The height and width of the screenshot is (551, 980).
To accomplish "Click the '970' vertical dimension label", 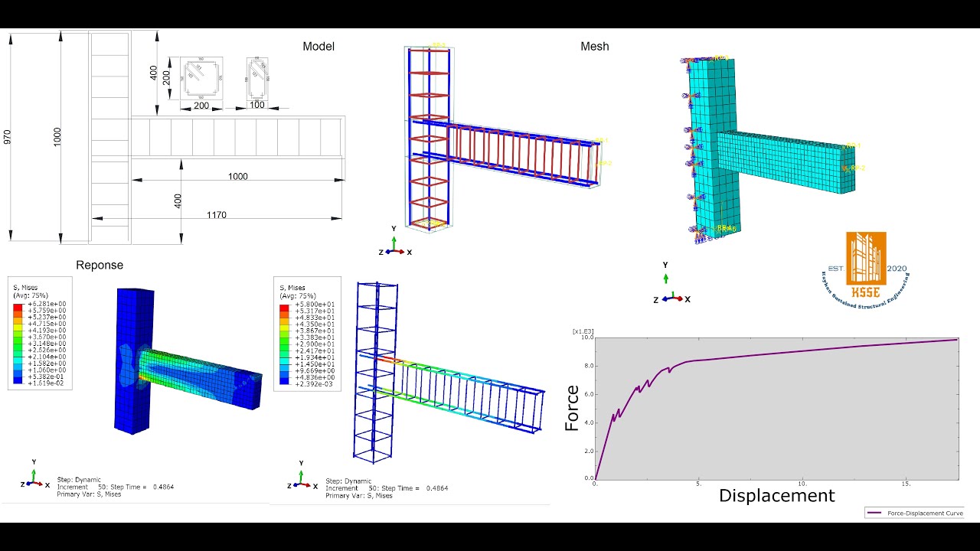I will point(7,138).
